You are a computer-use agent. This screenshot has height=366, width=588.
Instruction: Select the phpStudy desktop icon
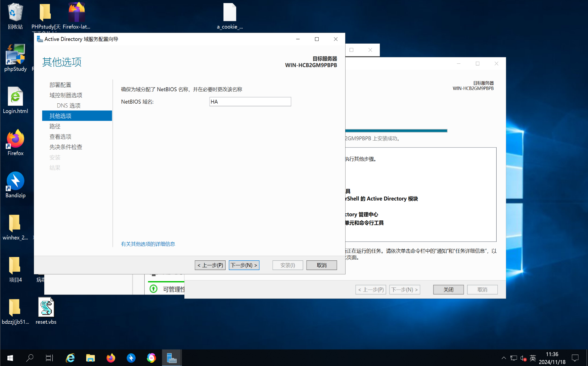(15, 58)
